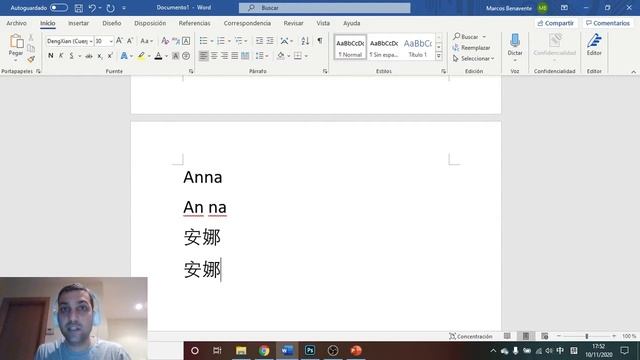Click Buscar in the Edición group
640x360 pixels.
point(469,37)
